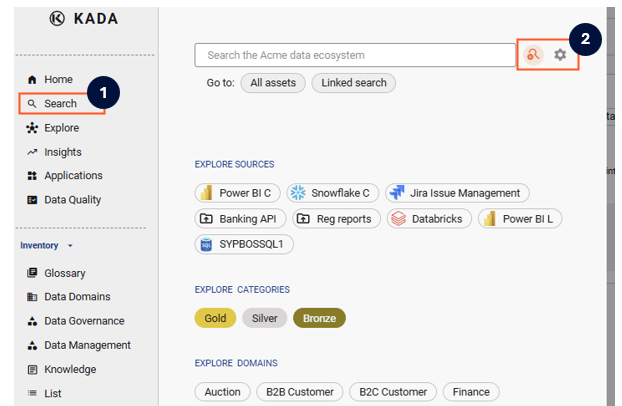The image size is (622, 406).
Task: Open the Snowflake C source
Action: pyautogui.click(x=332, y=193)
